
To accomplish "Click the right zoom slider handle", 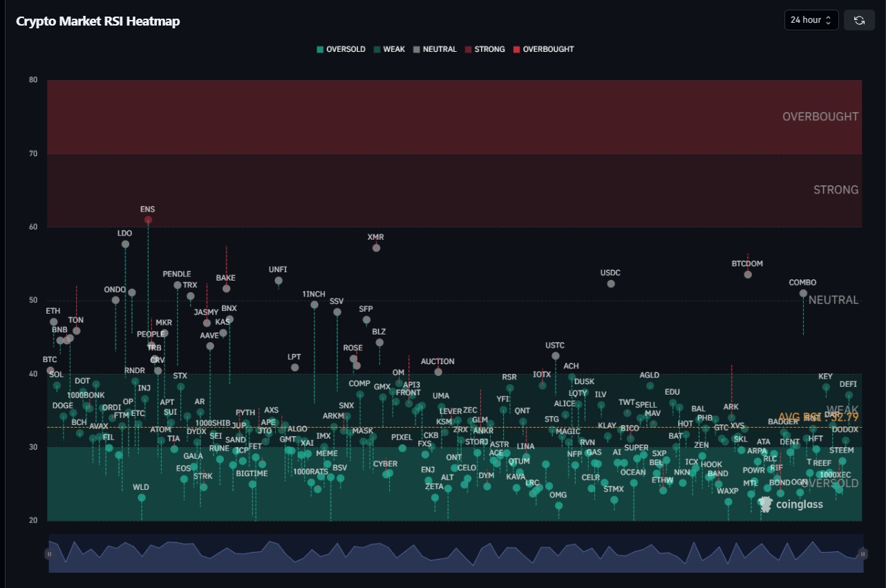I will (x=863, y=553).
